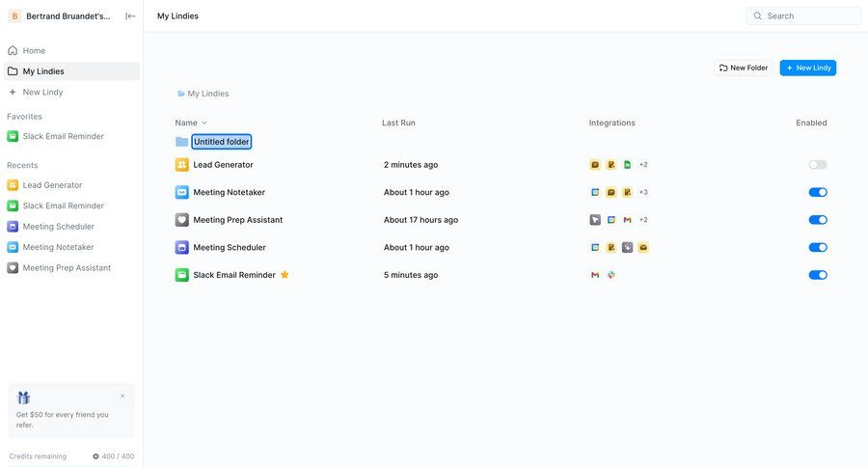Disable the Meeting Notetaker toggle
868x467 pixels.
coord(818,192)
